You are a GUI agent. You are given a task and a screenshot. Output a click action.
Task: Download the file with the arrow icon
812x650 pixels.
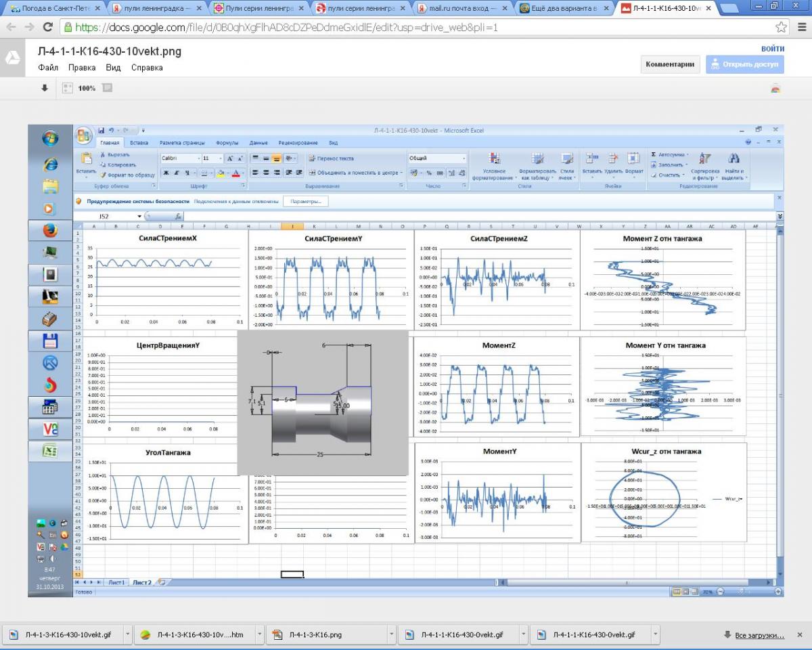45,88
